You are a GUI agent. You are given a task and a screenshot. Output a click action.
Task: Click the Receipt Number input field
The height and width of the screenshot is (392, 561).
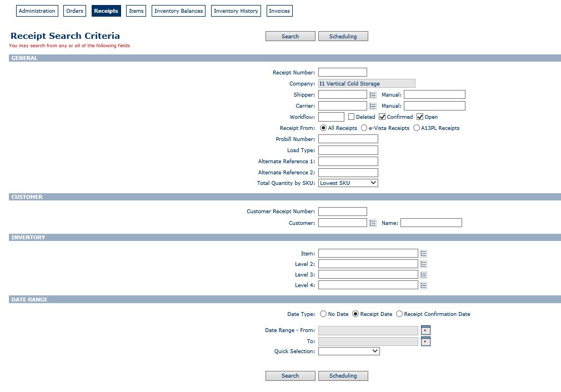coord(342,72)
